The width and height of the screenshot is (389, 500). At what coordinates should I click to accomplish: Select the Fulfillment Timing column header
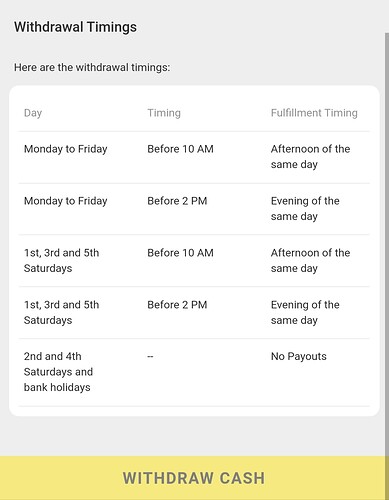(x=314, y=113)
